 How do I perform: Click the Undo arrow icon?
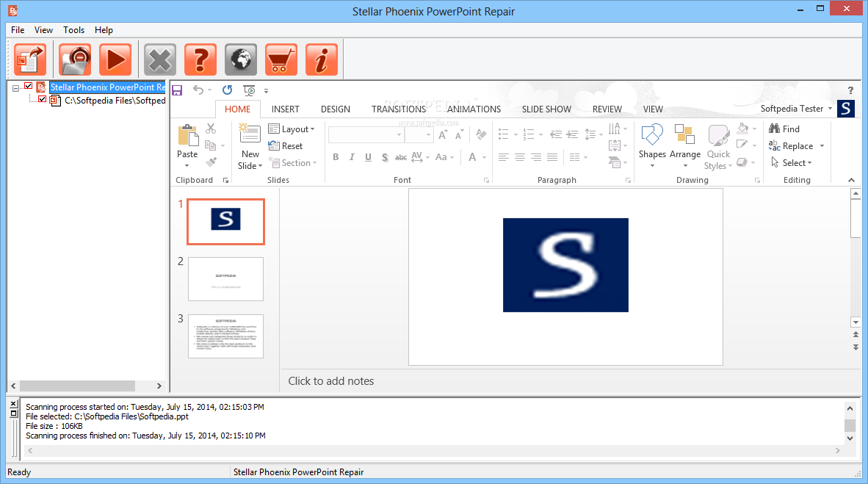(x=198, y=90)
